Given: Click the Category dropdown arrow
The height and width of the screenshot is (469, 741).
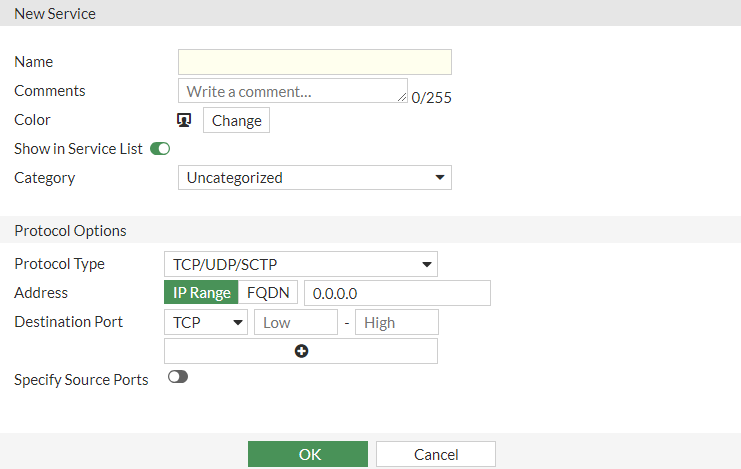Looking at the screenshot, I should pos(440,178).
